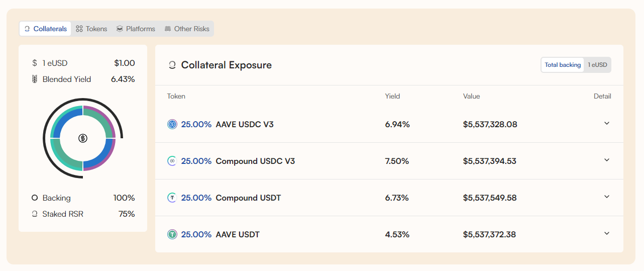Open the Platforms tab
The image size is (644, 271).
136,29
